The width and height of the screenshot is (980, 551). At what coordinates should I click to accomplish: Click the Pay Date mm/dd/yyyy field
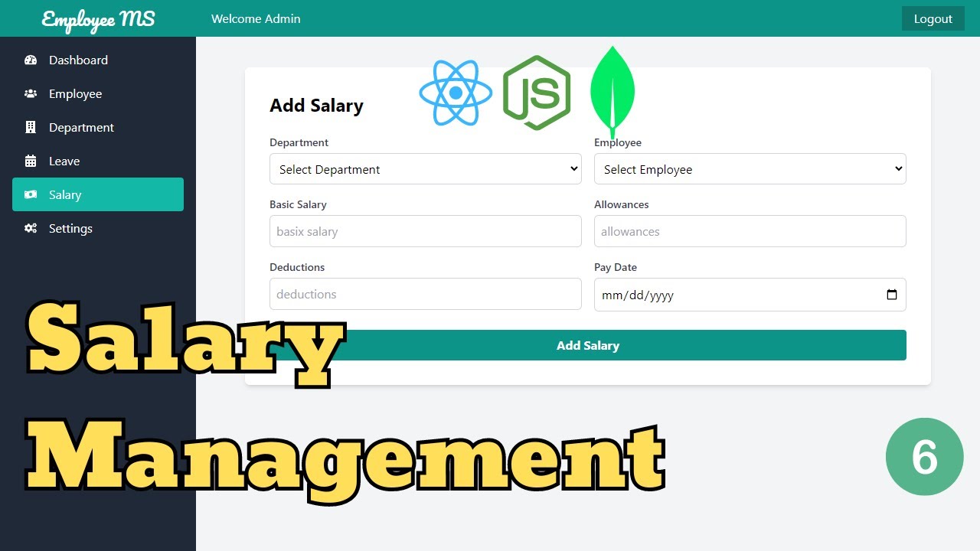pyautogui.click(x=750, y=295)
